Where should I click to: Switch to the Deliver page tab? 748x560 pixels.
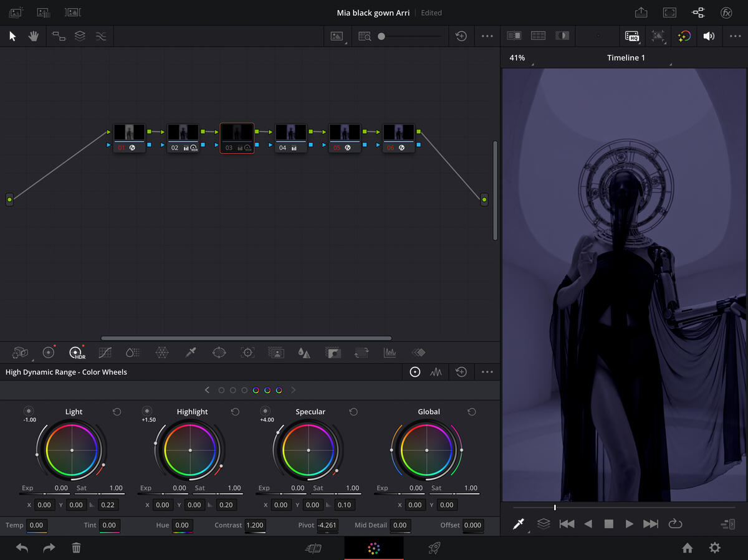tap(434, 548)
